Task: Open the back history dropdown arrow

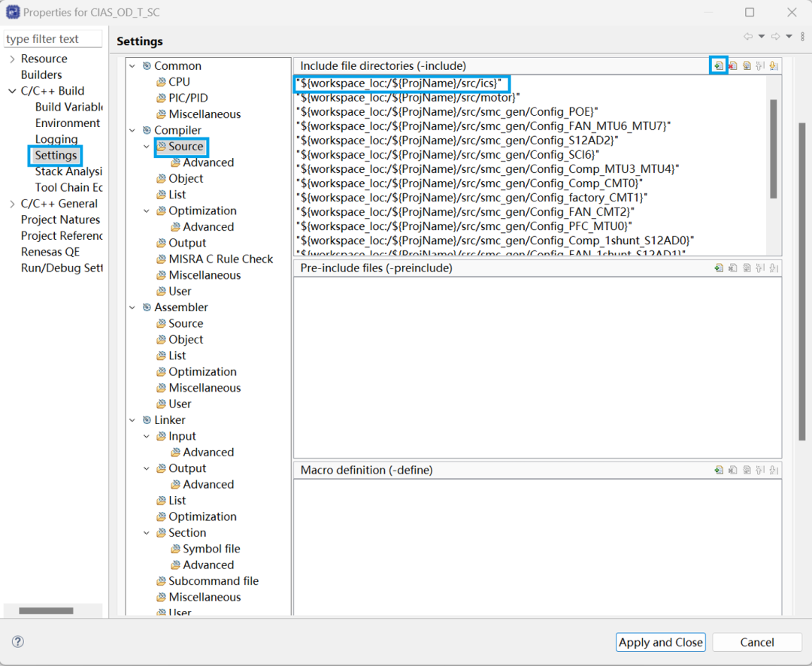Action: (761, 36)
